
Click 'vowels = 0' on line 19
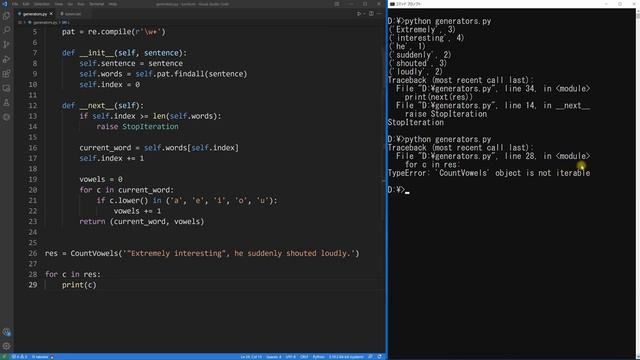101,180
